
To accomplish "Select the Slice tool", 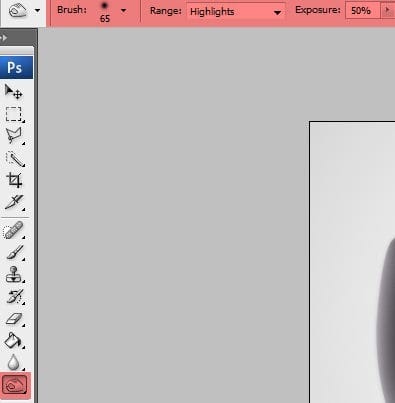I will 14,202.
